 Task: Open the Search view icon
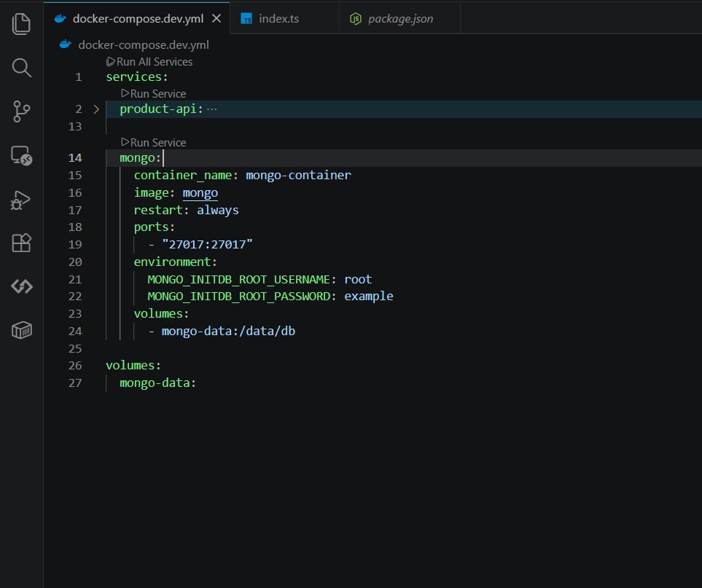click(21, 68)
